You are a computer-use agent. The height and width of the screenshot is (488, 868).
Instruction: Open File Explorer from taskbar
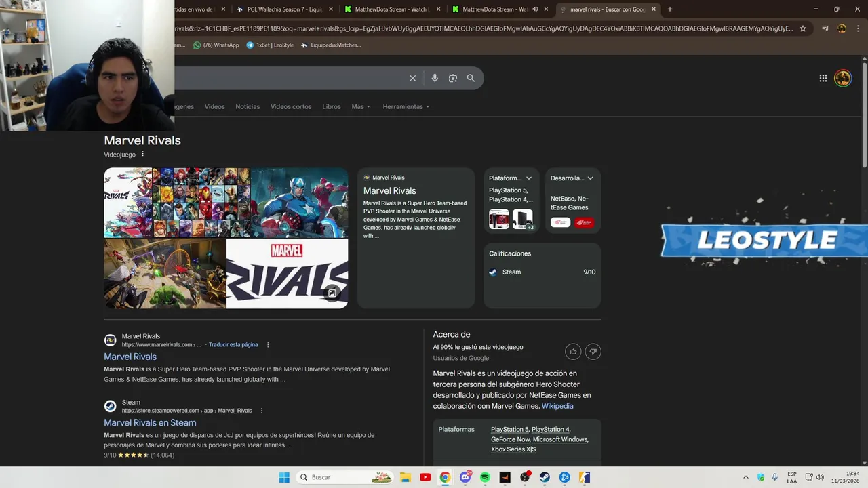coord(405,477)
